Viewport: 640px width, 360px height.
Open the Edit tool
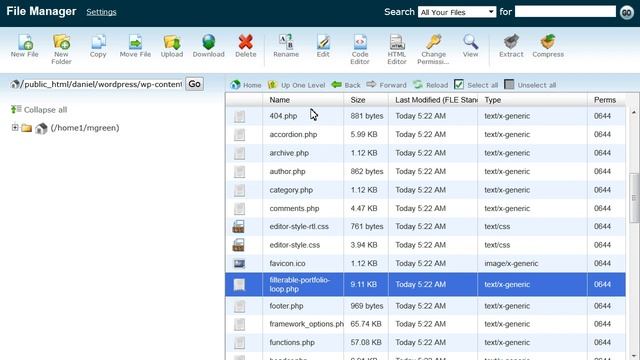click(323, 46)
